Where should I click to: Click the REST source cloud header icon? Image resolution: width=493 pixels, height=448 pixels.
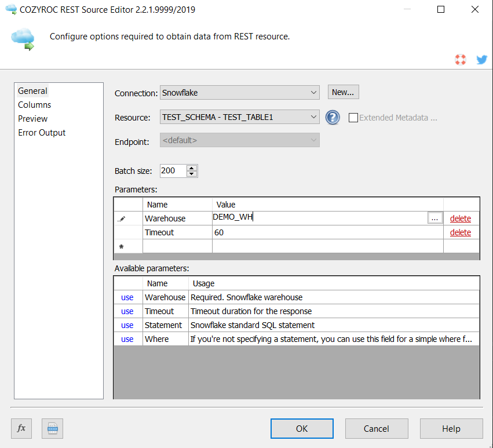[23, 39]
